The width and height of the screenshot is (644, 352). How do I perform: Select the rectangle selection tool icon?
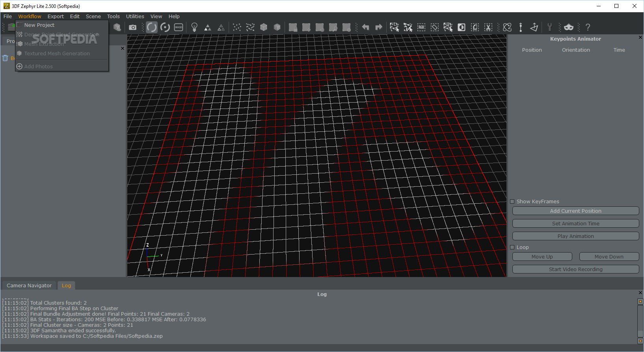coord(395,27)
